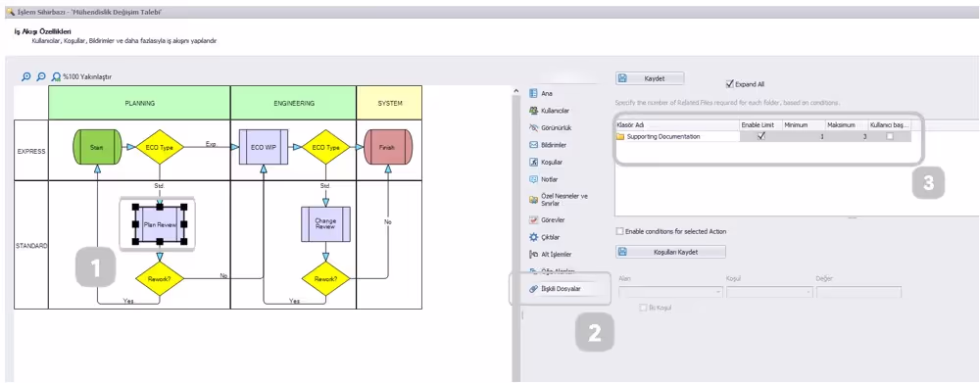Screen dimensions: 980x383
Task: Select Rework? decision in Engineering lane
Action: [x=325, y=278]
